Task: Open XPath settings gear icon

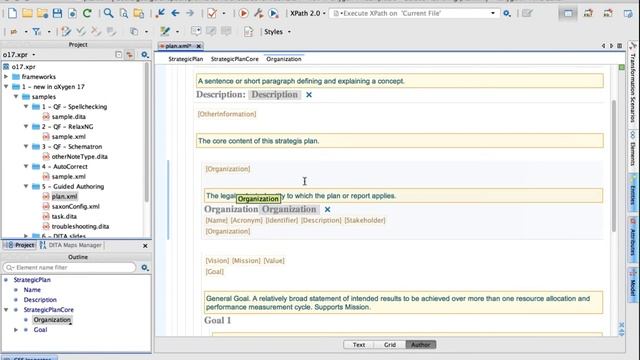Action: pos(507,13)
